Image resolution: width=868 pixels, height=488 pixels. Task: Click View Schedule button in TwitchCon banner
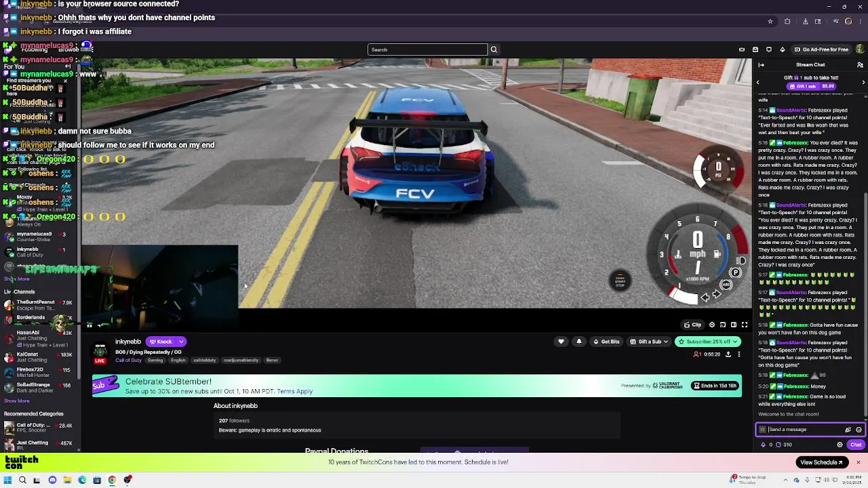click(821, 462)
